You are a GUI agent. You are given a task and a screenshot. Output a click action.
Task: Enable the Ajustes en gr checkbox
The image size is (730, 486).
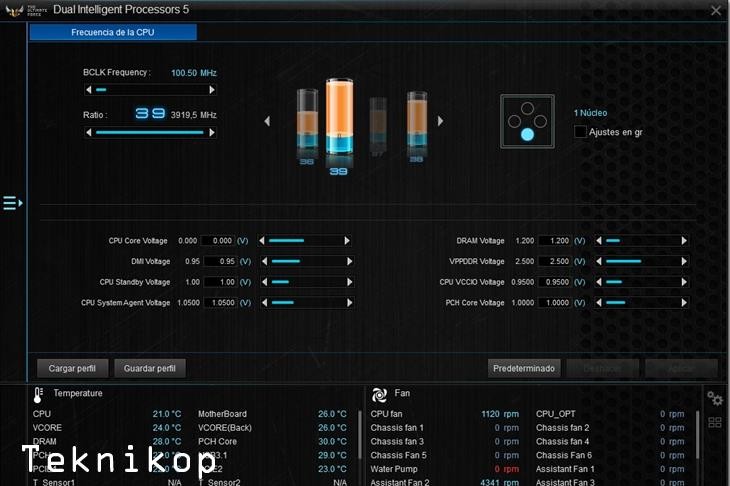coord(581,132)
